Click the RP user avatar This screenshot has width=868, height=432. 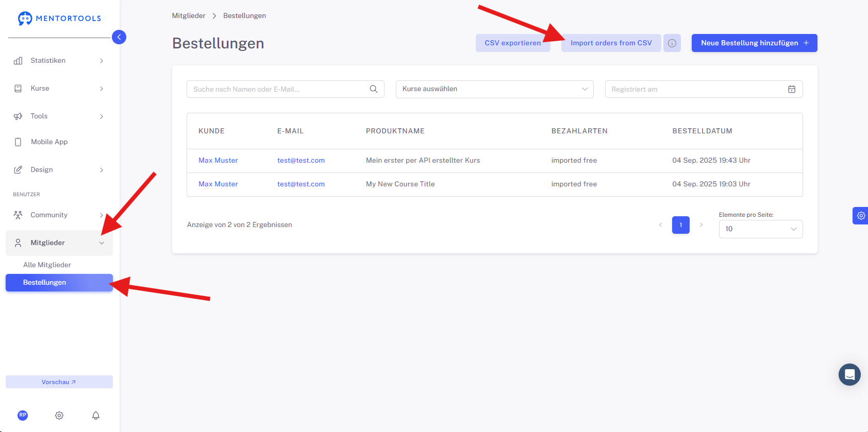(x=23, y=415)
